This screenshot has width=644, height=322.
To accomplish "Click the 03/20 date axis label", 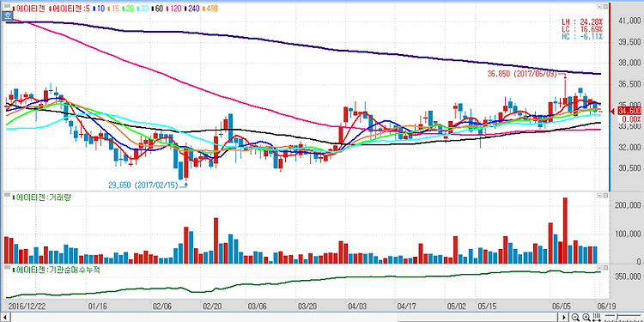I will click(307, 306).
